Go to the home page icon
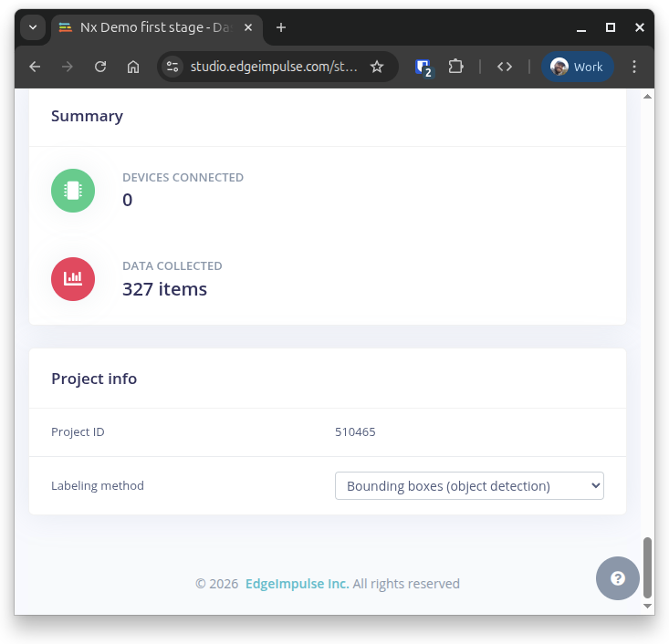Viewport: 669px width, 644px height. pyautogui.click(x=133, y=67)
